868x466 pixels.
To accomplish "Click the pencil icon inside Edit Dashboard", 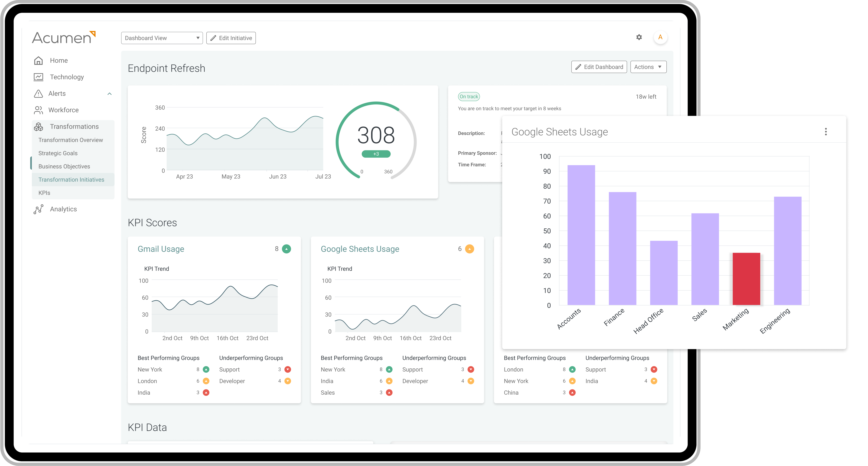I will point(578,67).
